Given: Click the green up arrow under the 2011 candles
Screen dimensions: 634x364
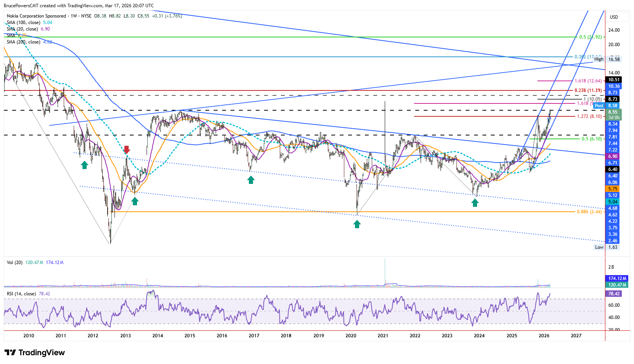Looking at the screenshot, I should click(84, 165).
